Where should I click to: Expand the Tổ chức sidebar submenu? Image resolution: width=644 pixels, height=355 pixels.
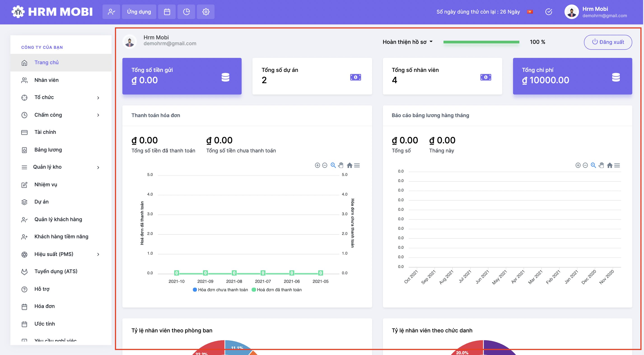(98, 98)
